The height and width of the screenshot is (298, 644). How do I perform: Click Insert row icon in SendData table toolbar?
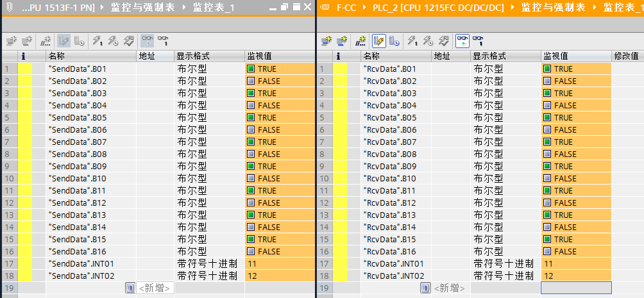[10, 41]
